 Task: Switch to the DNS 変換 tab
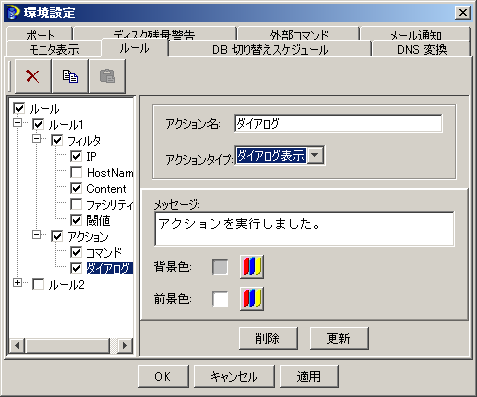(422, 49)
